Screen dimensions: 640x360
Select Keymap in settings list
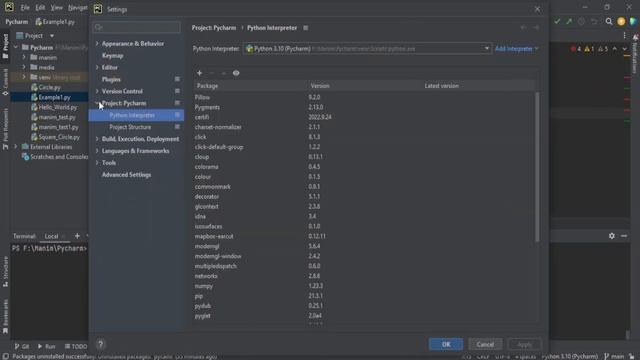click(x=113, y=56)
